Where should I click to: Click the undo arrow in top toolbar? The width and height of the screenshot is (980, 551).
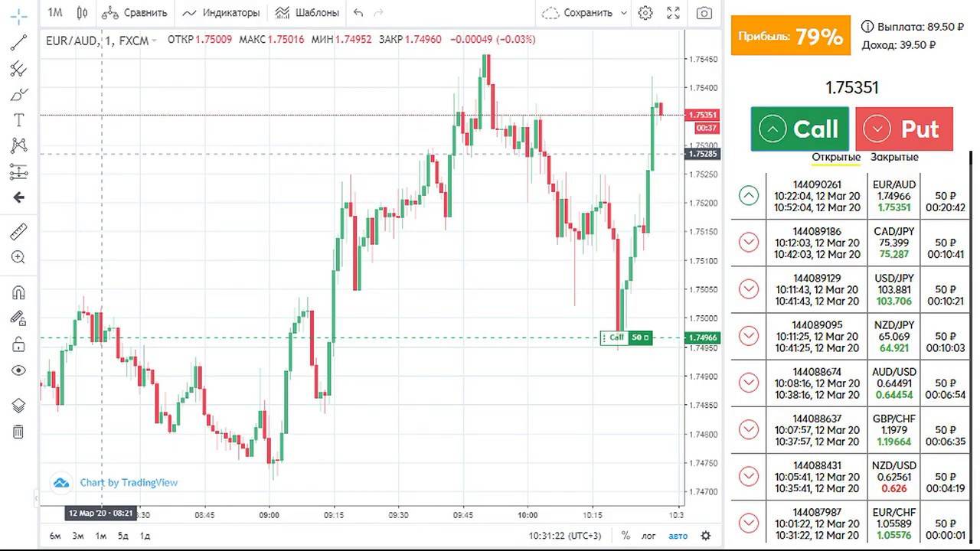tap(358, 13)
